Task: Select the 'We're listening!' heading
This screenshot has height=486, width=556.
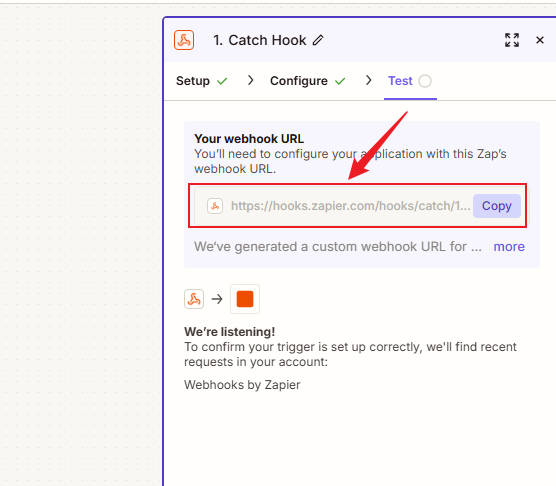Action: [x=229, y=332]
